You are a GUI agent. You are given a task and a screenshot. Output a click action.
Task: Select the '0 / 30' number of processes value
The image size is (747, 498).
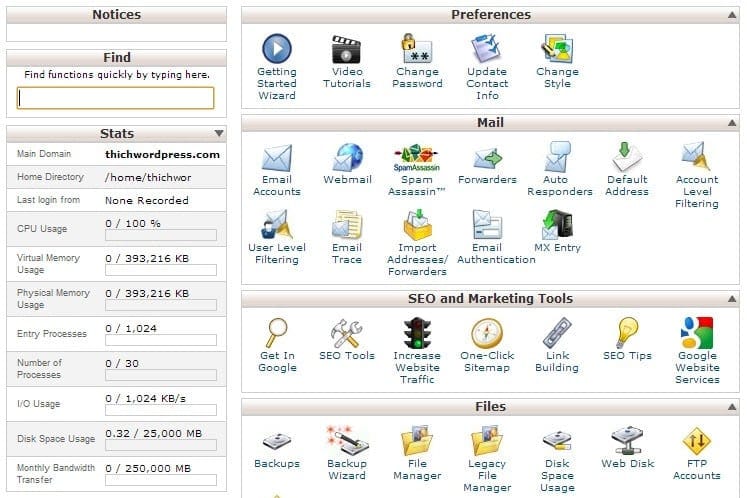[x=122, y=364]
